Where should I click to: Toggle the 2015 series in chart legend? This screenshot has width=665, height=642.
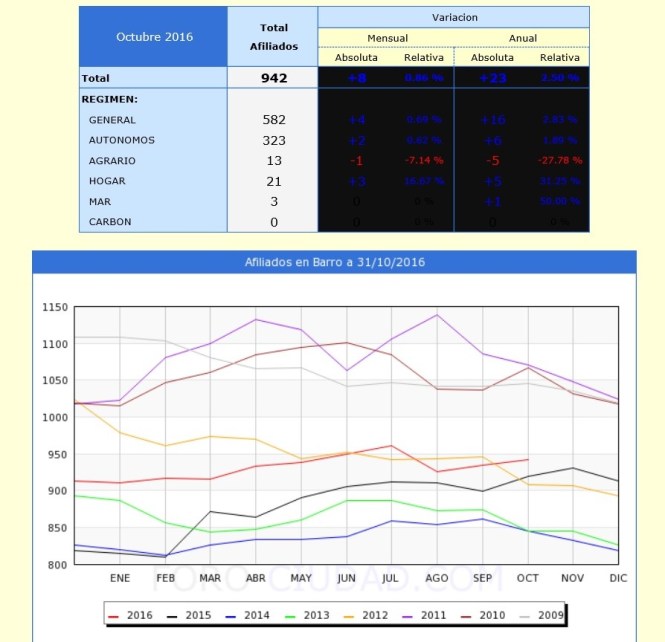coord(191,613)
